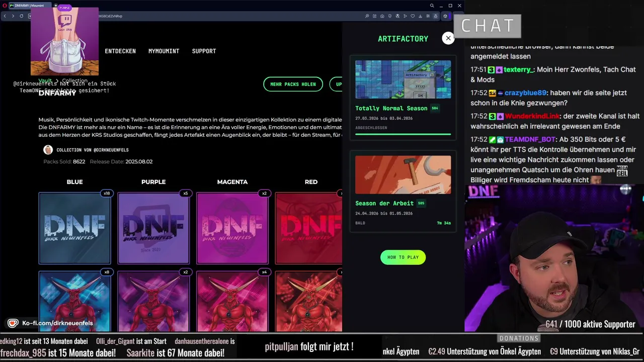Open the Purple DNF logo card
The width and height of the screenshot is (644, 362).
[153, 228]
